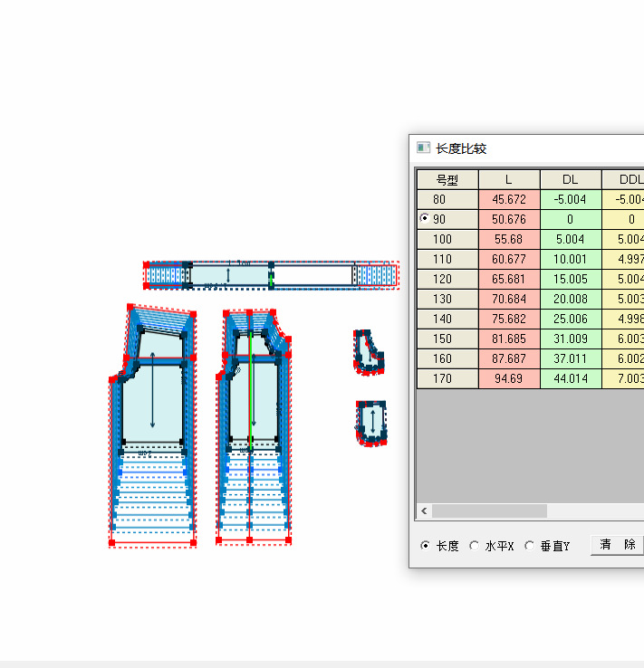Click the L value 55.68
Screen dimensions: 644x668
pyautogui.click(x=509, y=239)
